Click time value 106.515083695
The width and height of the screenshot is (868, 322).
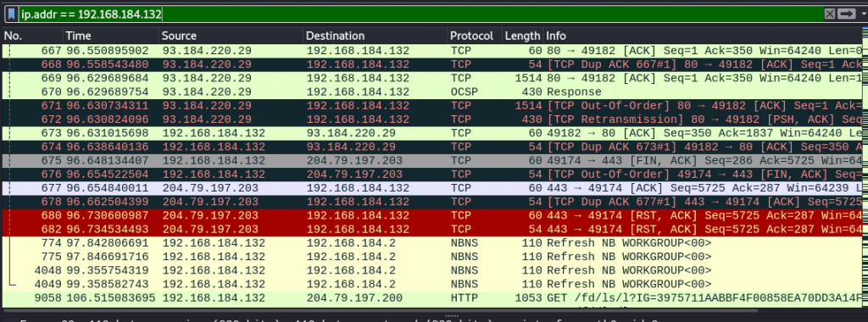(x=111, y=298)
